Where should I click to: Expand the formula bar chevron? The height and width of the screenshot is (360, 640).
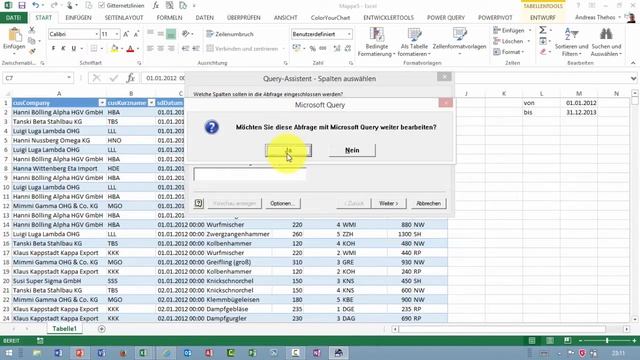click(633, 78)
